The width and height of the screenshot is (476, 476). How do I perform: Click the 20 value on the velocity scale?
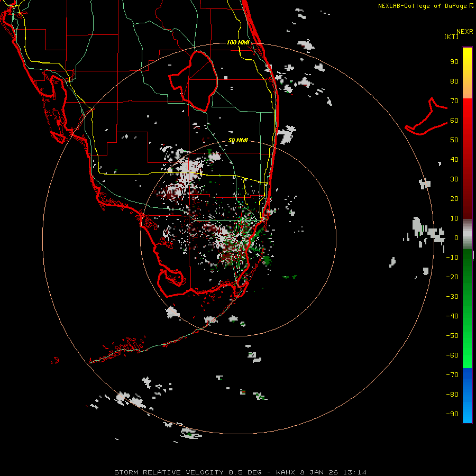tap(454, 199)
